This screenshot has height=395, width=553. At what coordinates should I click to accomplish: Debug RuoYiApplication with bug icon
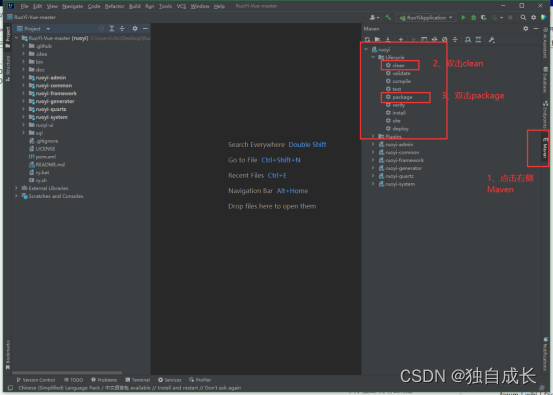pos(473,17)
